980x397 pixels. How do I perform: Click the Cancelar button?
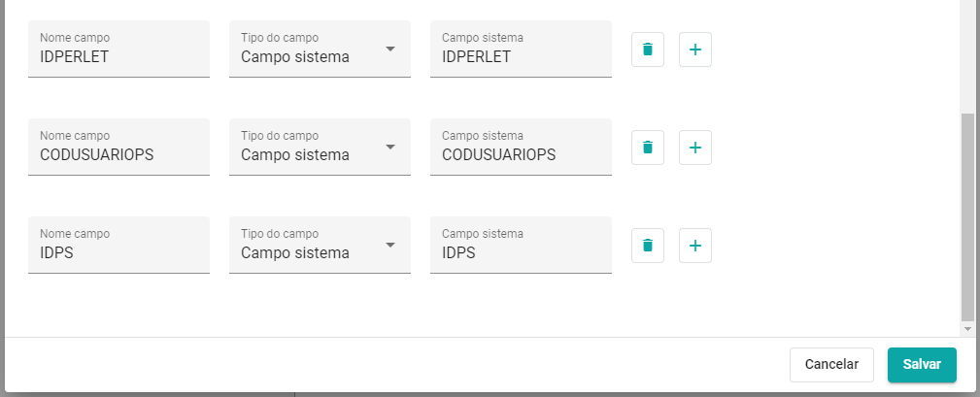pos(831,365)
